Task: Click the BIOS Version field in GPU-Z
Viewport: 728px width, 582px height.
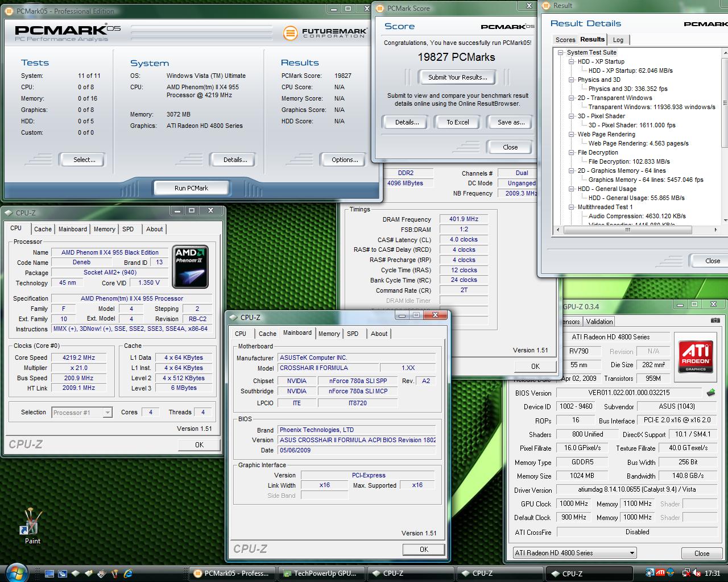Action: pyautogui.click(x=629, y=393)
